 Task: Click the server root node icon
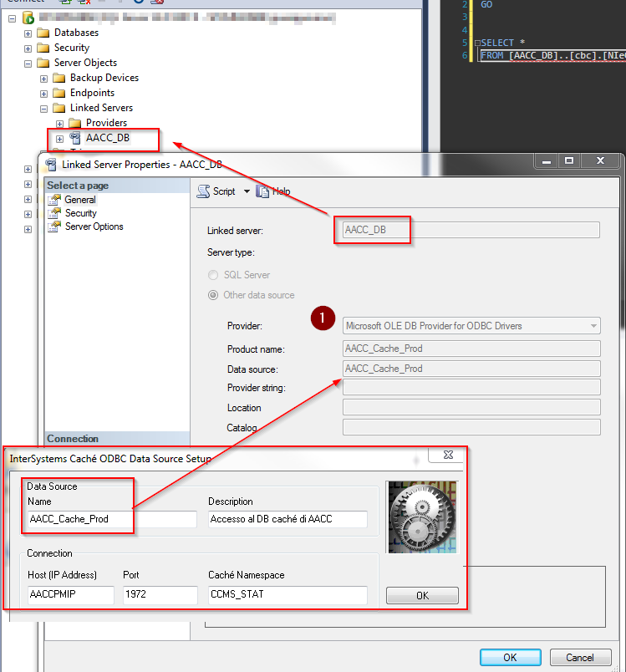pos(28,18)
